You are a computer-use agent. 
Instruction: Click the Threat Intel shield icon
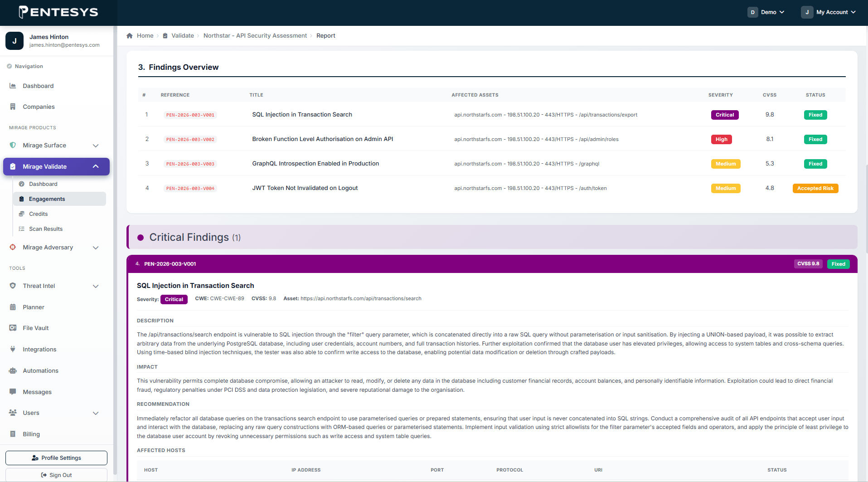[13, 286]
